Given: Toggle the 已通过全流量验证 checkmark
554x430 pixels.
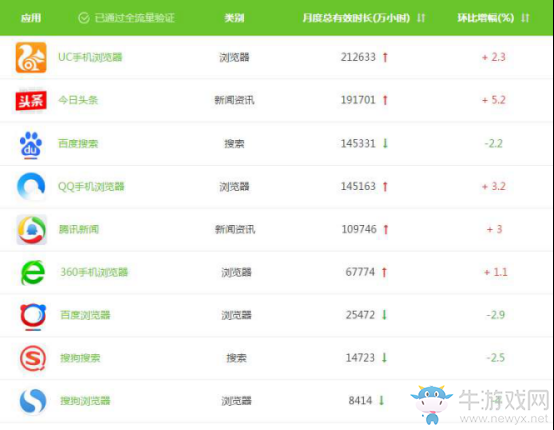Looking at the screenshot, I should point(84,18).
